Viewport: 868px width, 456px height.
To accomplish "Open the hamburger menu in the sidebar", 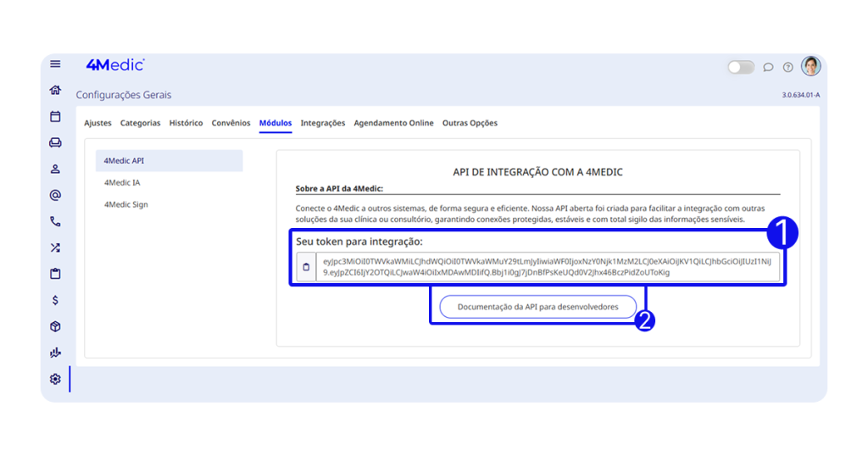I will pyautogui.click(x=55, y=64).
